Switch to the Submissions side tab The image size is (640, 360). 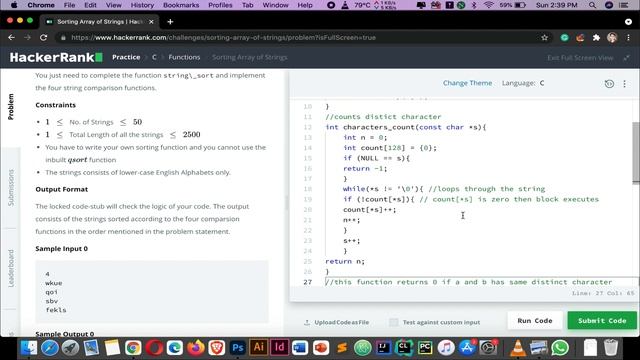click(11, 188)
